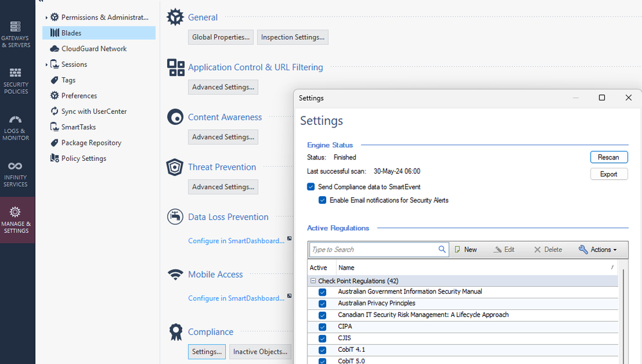
Task: Select CloudGuard Network in the tree
Action: coord(94,49)
